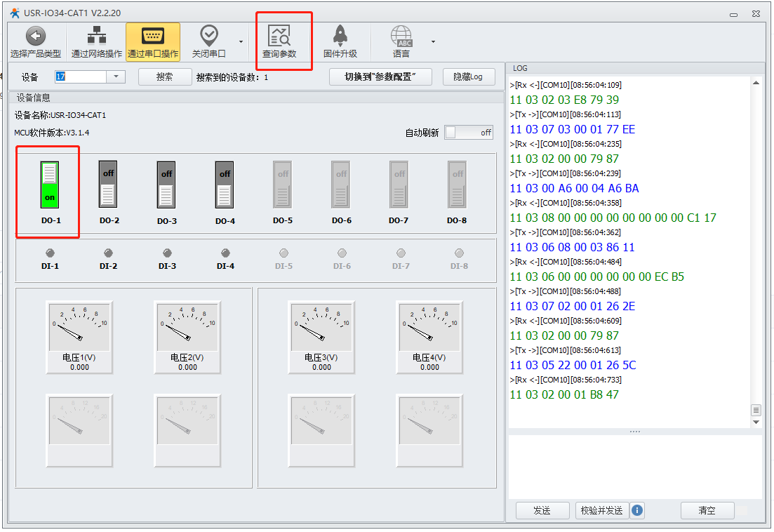Click the select product type back icon

(35, 37)
